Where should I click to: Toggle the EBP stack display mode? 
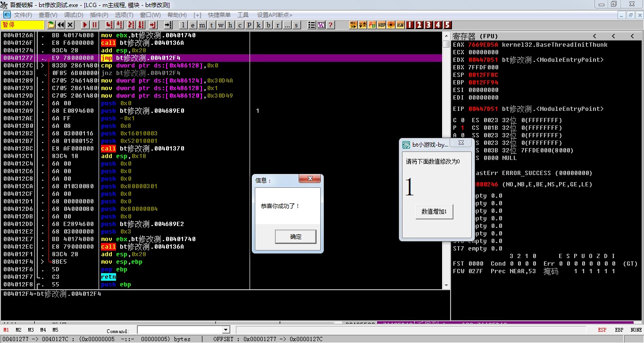pyautogui.click(x=619, y=330)
